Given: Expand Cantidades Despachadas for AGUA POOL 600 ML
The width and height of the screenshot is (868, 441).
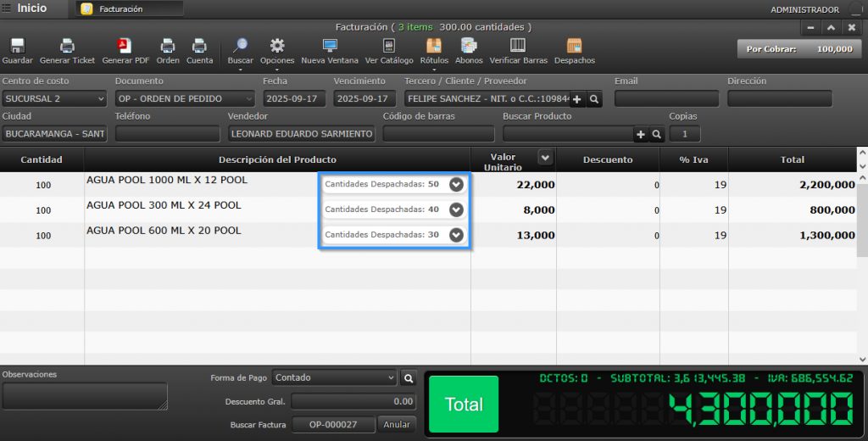Looking at the screenshot, I should (x=456, y=235).
